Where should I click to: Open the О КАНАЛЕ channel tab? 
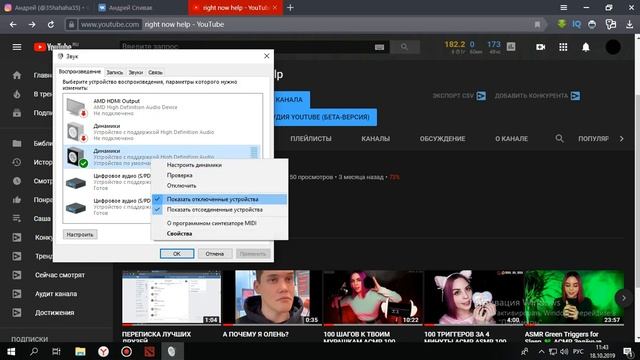point(511,139)
